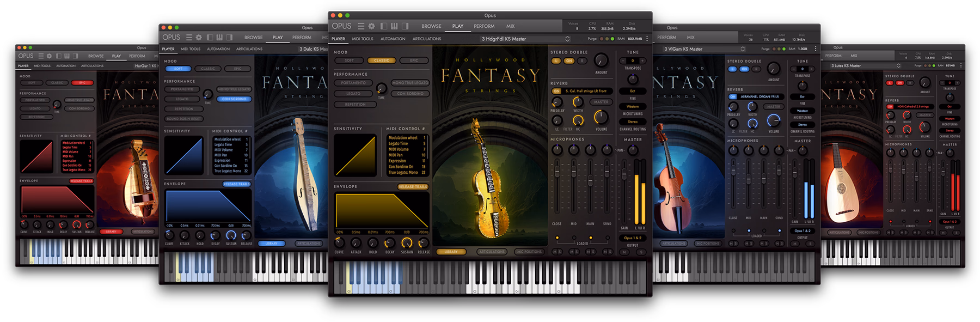Click the CLOSE microphone fader in front window
Viewport: 980px width, 322px height.
(557, 172)
